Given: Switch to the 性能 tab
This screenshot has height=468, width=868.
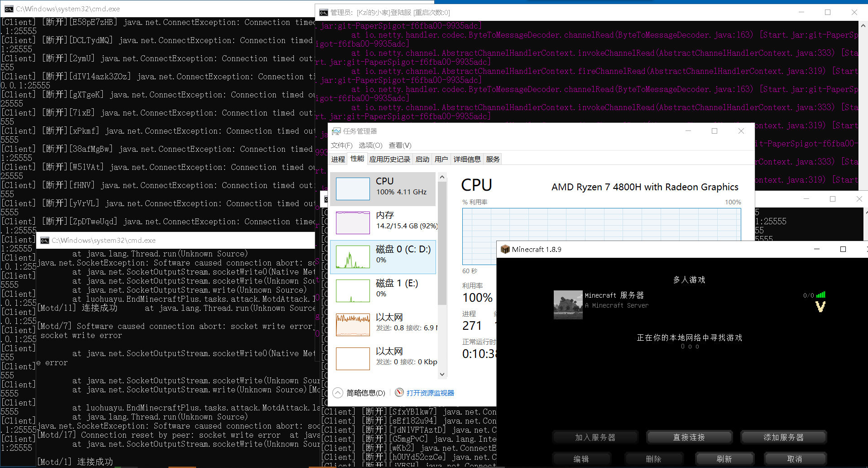Looking at the screenshot, I should pos(357,159).
